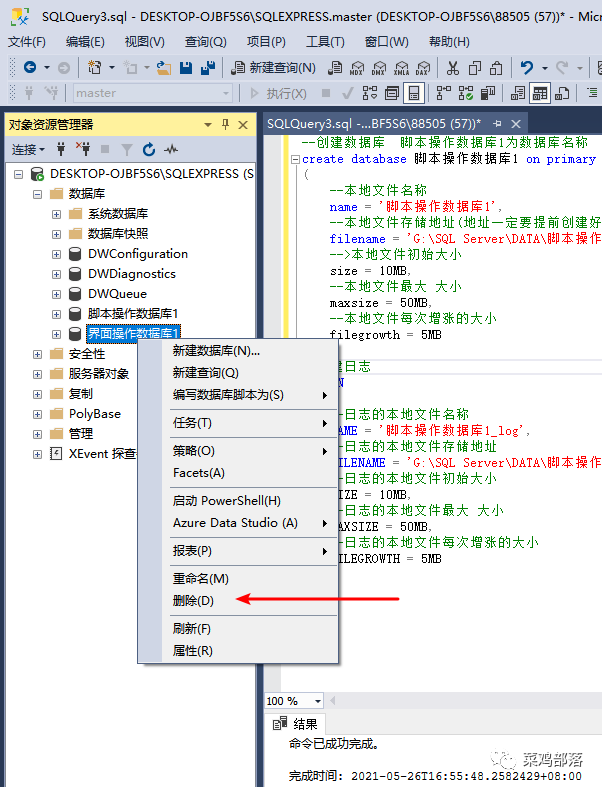Screen dimensions: 602x787
Task: Collapse the create database code block
Action: pyautogui.click(x=296, y=159)
